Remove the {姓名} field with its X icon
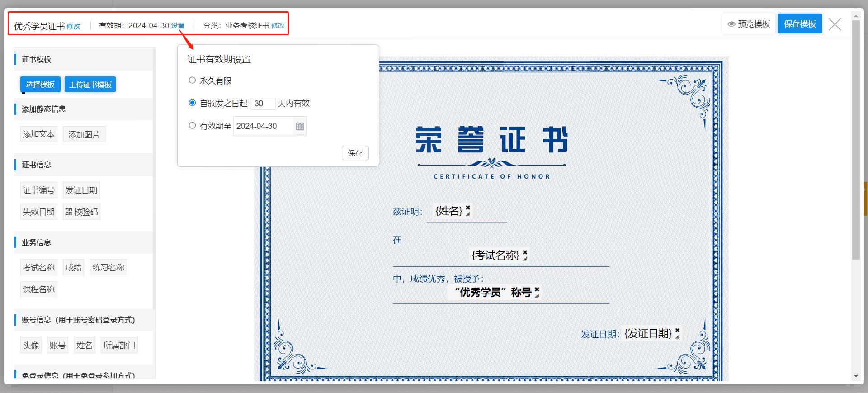868x393 pixels. tap(468, 208)
